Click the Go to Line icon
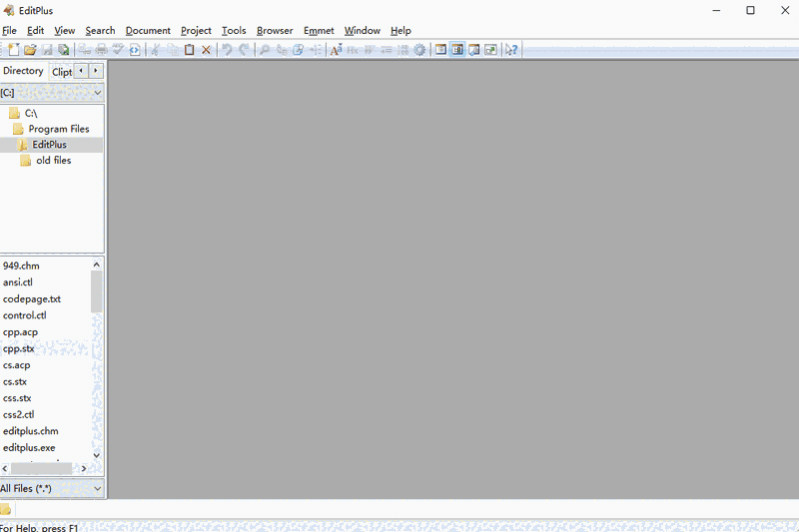The image size is (799, 532). click(315, 50)
